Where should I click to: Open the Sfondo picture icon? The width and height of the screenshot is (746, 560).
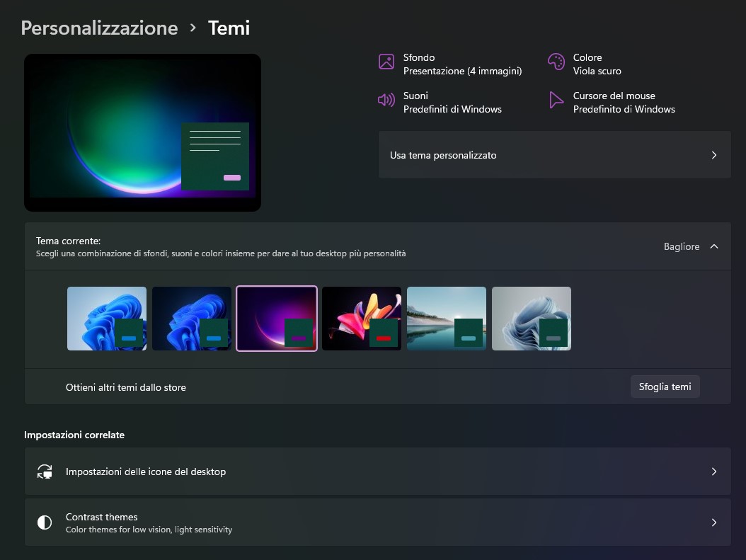(x=386, y=62)
